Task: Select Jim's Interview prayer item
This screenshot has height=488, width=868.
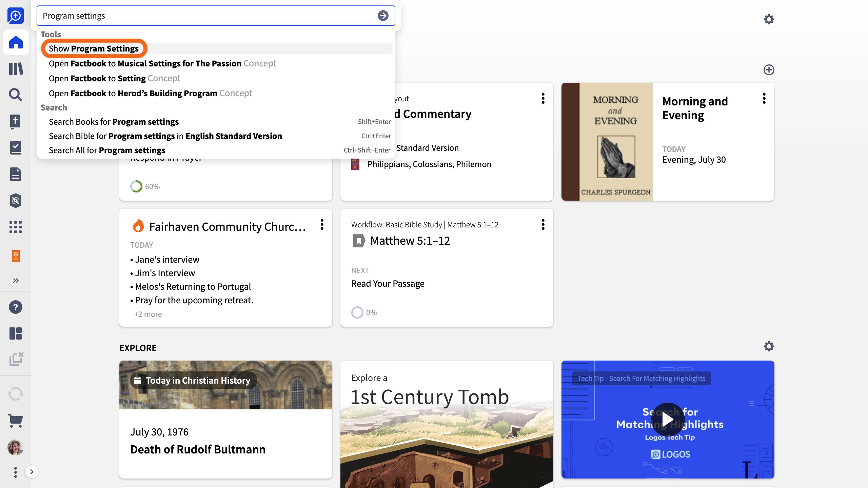Action: (165, 273)
